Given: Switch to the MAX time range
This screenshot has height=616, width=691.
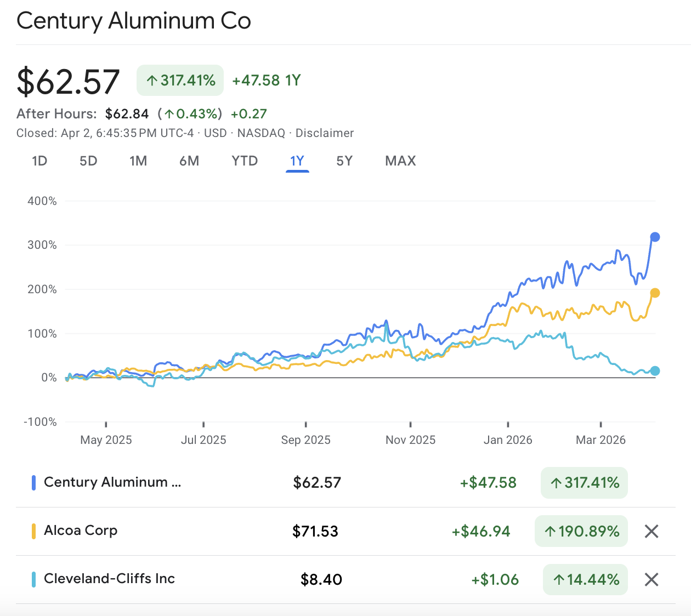Looking at the screenshot, I should pyautogui.click(x=400, y=161).
